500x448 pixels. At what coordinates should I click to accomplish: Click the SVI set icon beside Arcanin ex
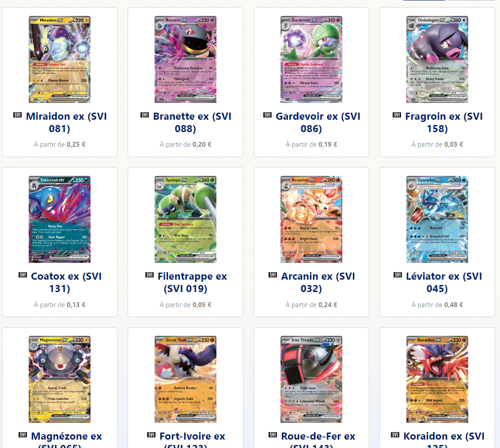tap(273, 275)
